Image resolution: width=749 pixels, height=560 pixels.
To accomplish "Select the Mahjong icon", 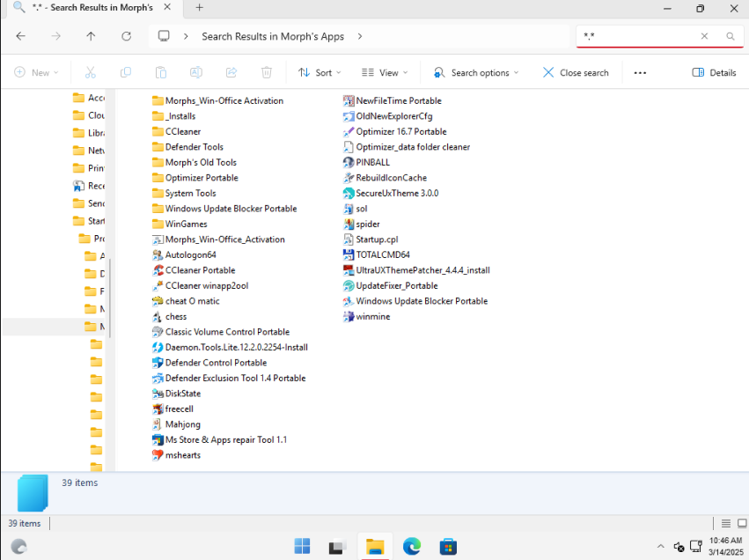I will point(158,424).
